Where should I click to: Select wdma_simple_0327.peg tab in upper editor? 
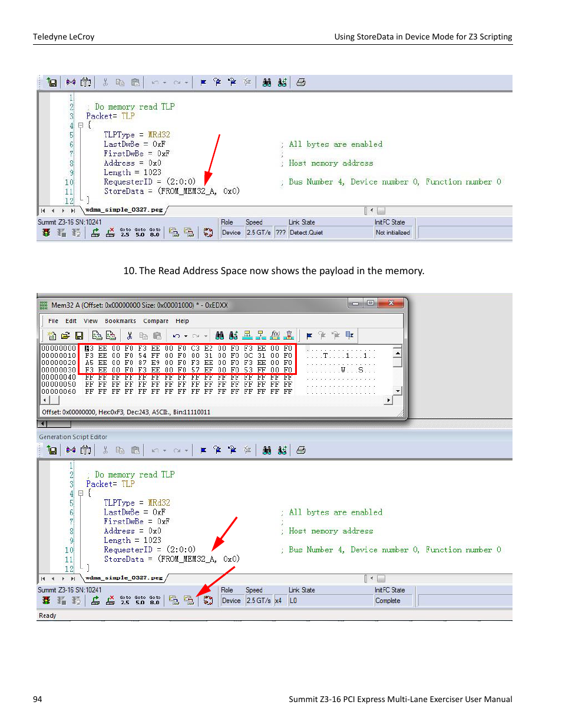pos(124,210)
